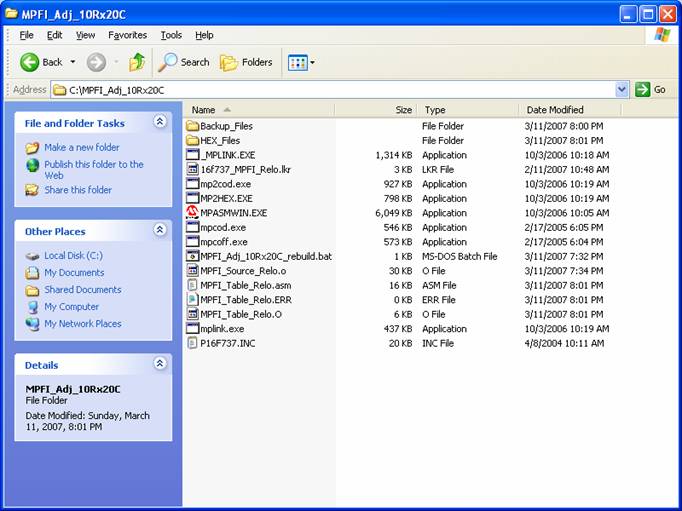682x511 pixels.
Task: Select the HEX_Files folder icon
Action: (192, 140)
